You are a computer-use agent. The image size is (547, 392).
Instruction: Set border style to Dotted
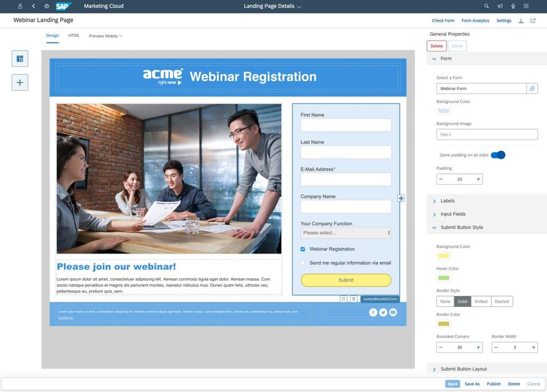pos(481,301)
